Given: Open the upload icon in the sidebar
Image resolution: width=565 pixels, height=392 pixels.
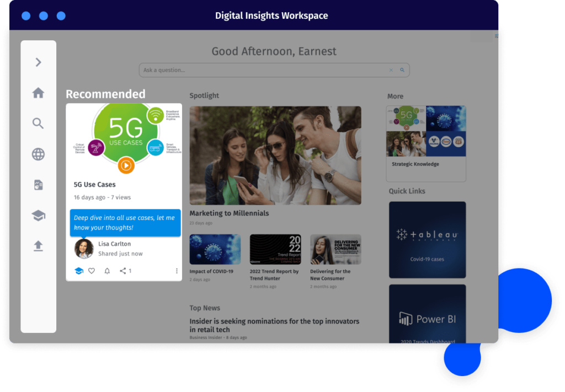Looking at the screenshot, I should click(38, 246).
